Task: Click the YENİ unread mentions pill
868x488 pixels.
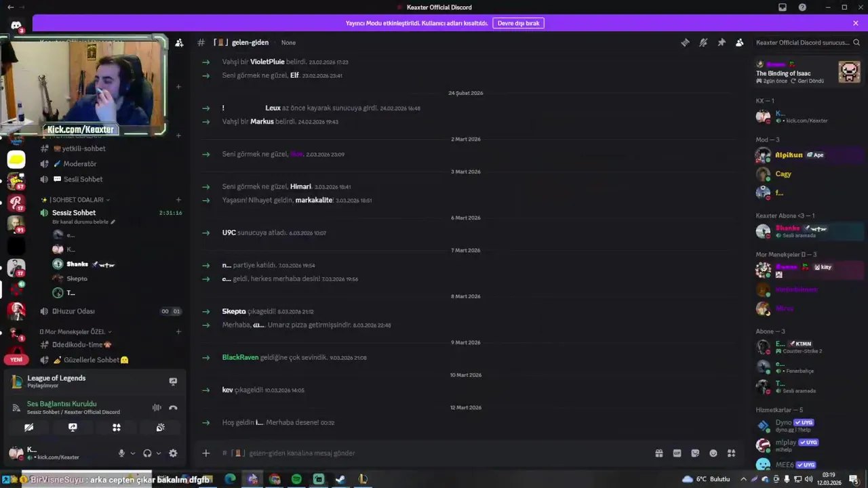Action: pyautogui.click(x=16, y=360)
